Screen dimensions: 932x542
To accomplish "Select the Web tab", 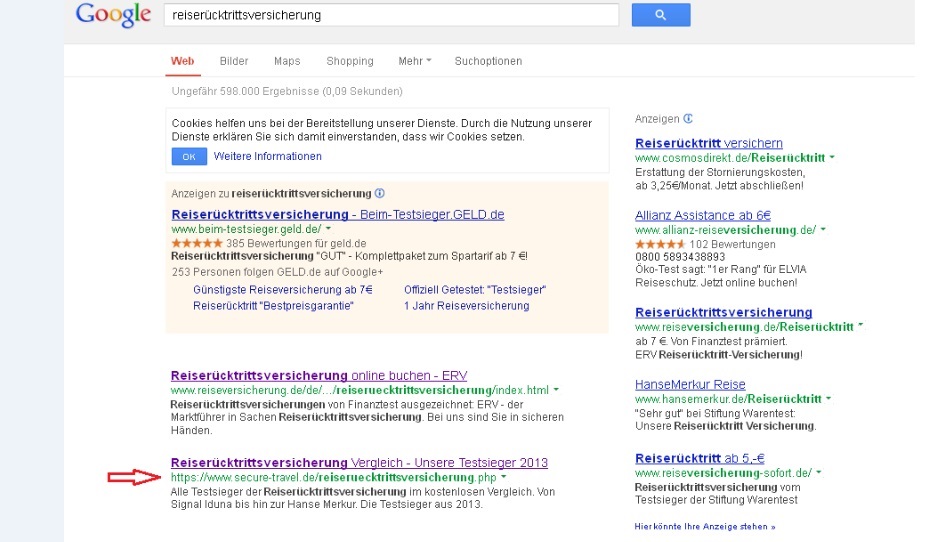I will point(182,61).
